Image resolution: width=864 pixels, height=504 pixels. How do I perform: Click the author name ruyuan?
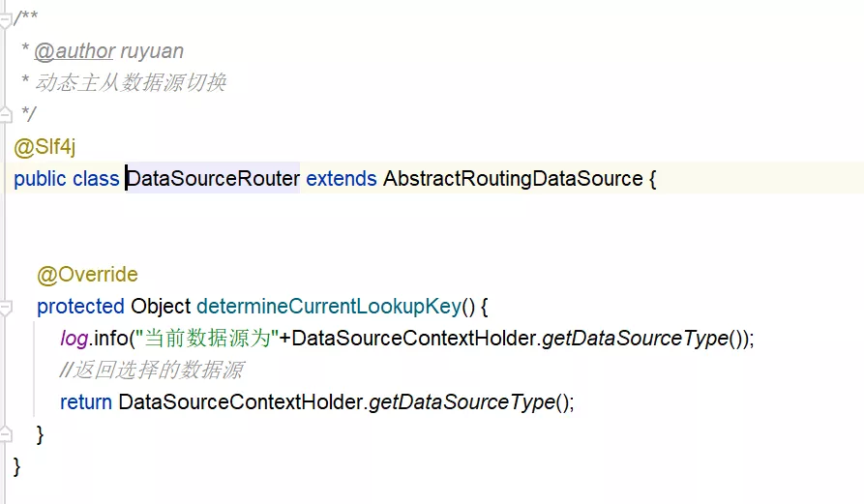coord(152,51)
